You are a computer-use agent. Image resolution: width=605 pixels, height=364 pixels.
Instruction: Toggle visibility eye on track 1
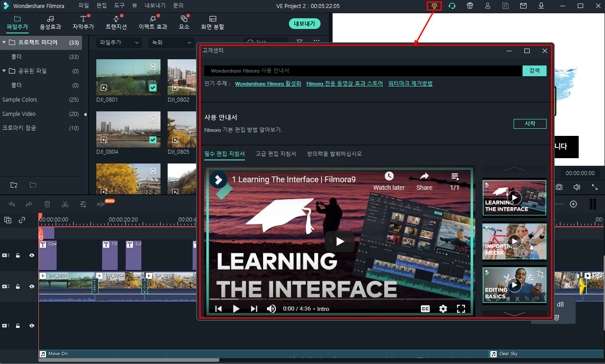click(32, 326)
